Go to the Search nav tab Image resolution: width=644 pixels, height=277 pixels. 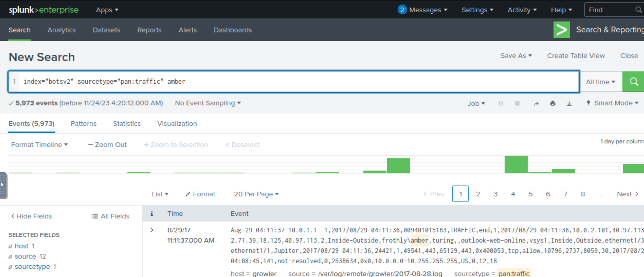(20, 30)
